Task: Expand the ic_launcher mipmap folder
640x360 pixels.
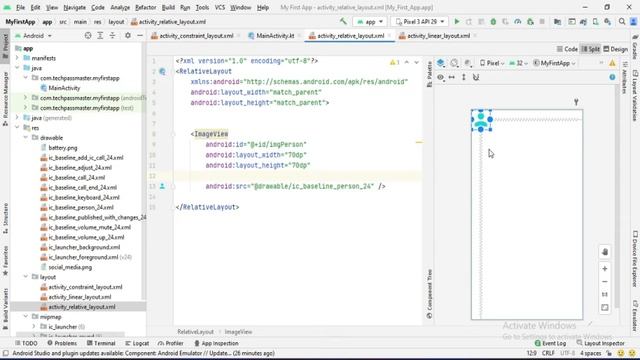Action: [x=34, y=327]
